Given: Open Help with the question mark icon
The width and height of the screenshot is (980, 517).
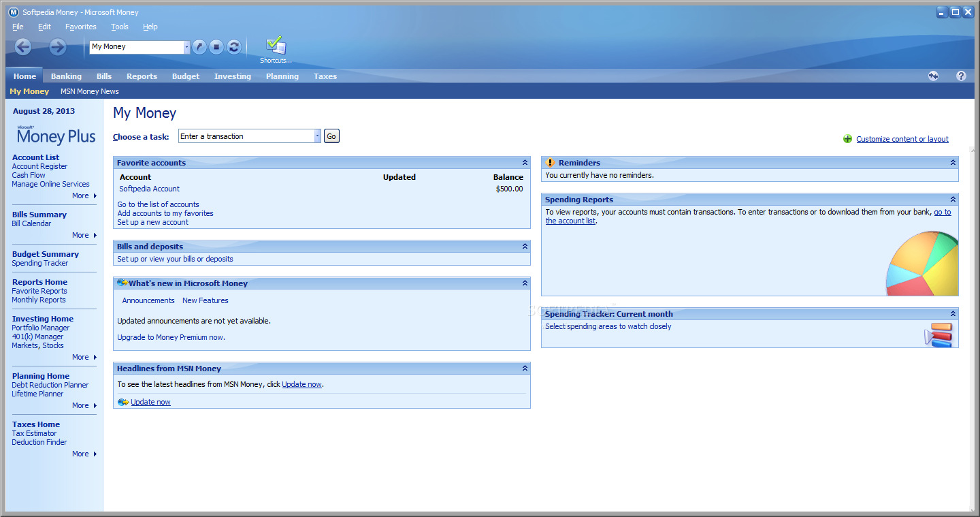Looking at the screenshot, I should tap(961, 76).
